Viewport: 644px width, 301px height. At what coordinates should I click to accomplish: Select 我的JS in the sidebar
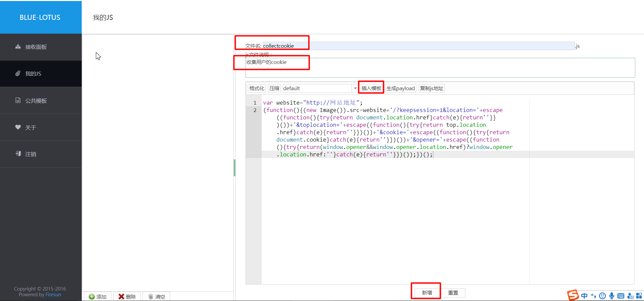coord(41,74)
